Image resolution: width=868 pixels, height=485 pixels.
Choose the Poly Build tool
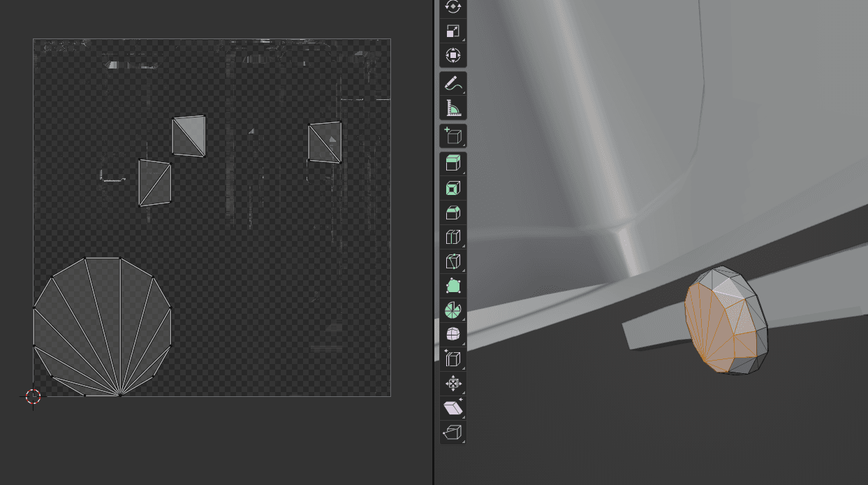point(453,286)
